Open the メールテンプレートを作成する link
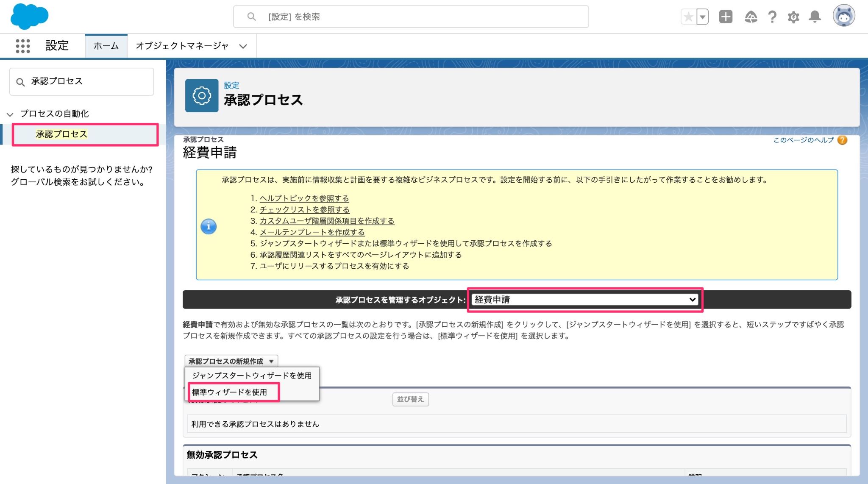868x484 pixels. pos(312,232)
